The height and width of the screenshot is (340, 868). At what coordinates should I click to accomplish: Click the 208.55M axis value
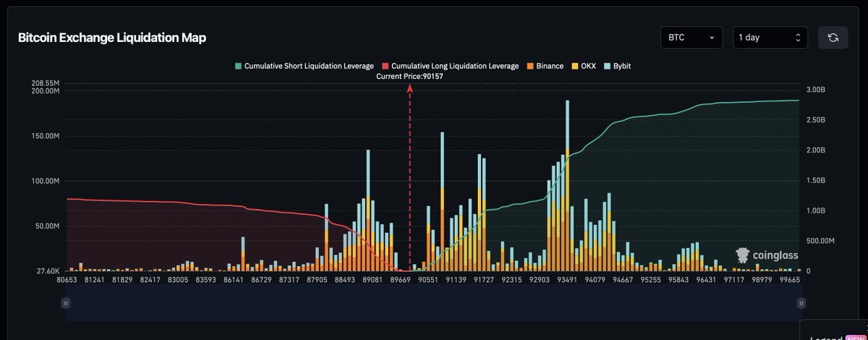(45, 83)
